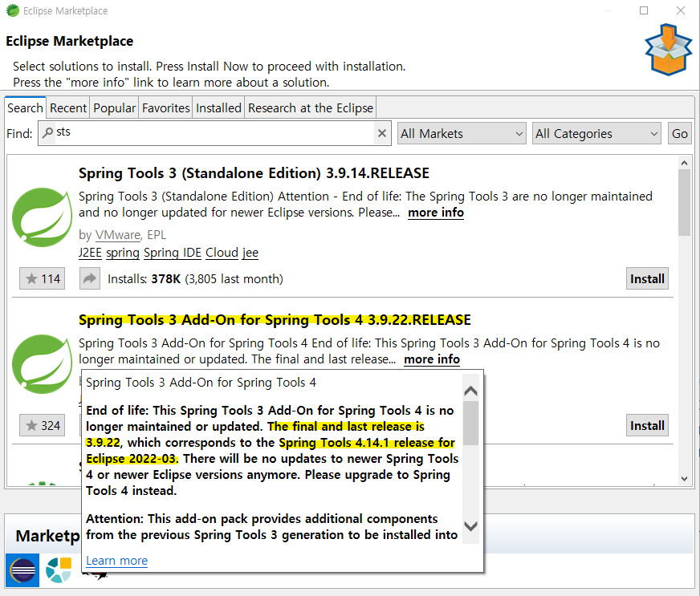The width and height of the screenshot is (700, 596).
Task: Click tooltip popup scroll up arrow
Action: click(470, 391)
